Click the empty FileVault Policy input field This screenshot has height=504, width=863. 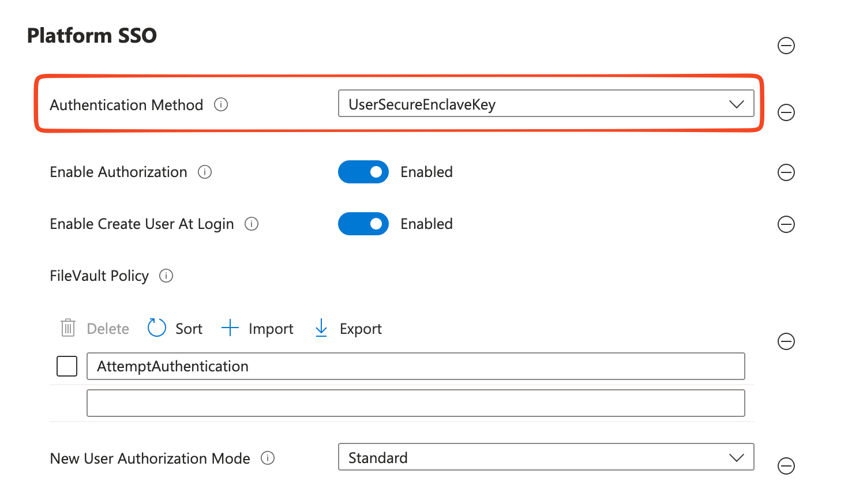(415, 403)
